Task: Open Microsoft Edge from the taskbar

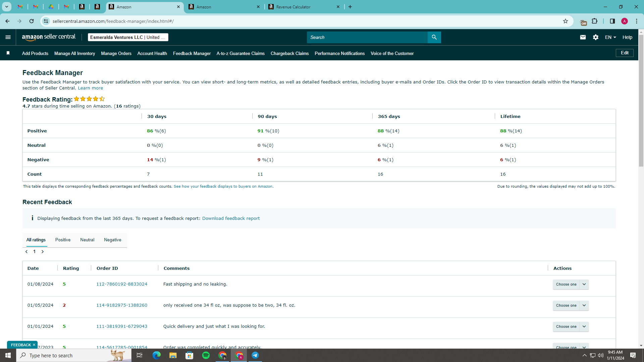Action: [156, 355]
